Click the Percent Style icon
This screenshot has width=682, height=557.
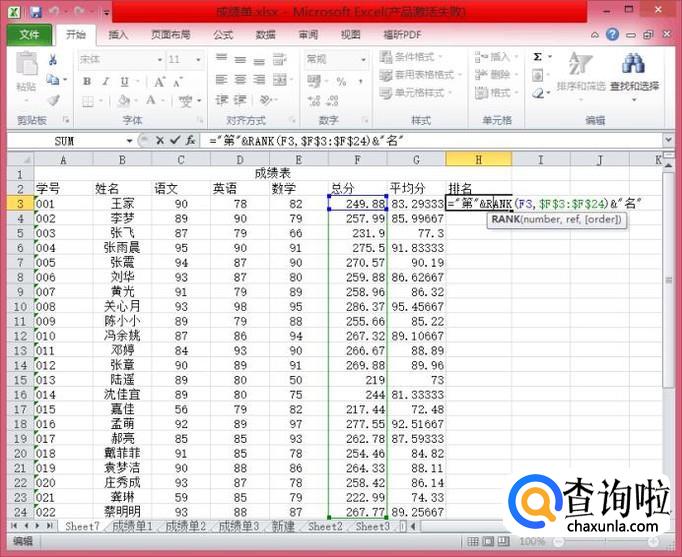341,81
